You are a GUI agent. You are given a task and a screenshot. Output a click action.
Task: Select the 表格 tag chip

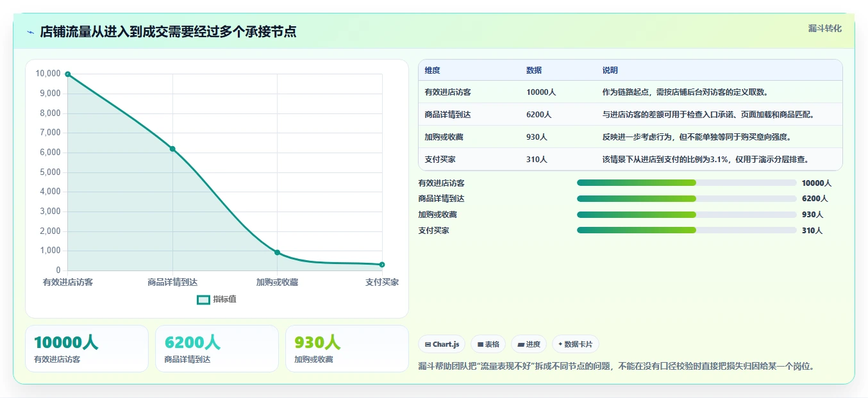click(488, 344)
